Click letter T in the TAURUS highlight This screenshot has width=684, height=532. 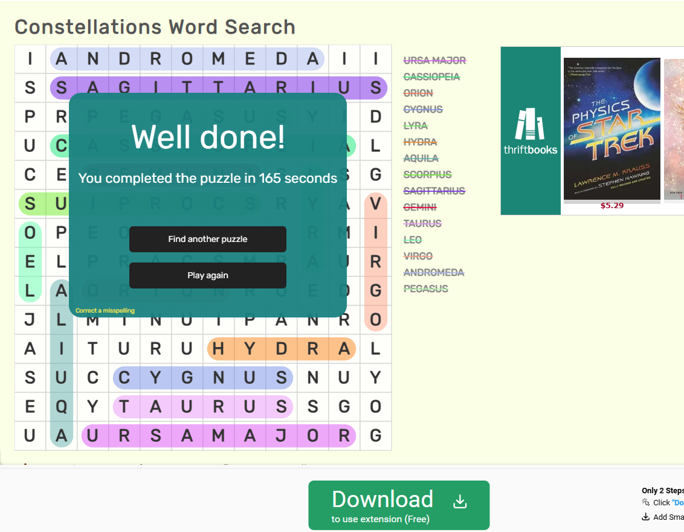click(x=124, y=407)
